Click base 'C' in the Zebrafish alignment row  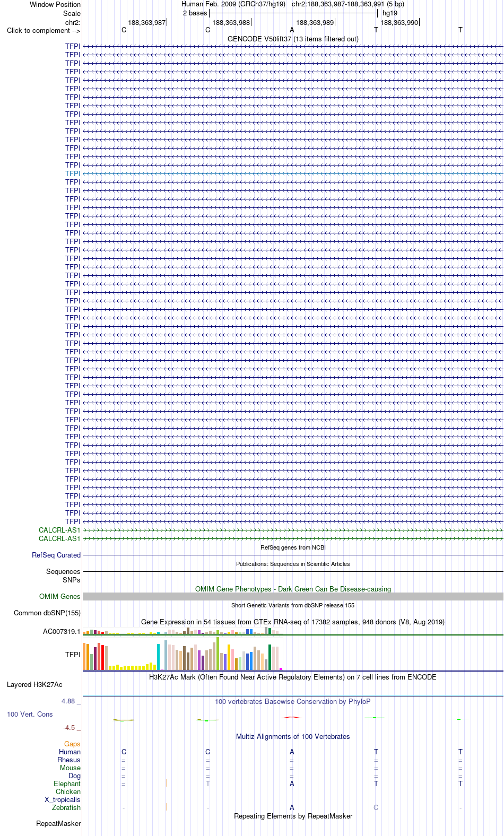click(x=376, y=807)
